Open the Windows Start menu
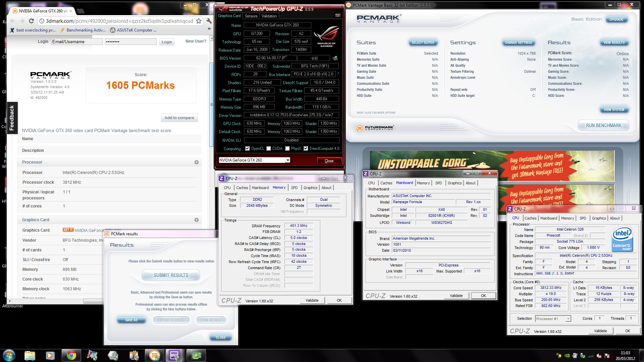 pyautogui.click(x=9, y=355)
